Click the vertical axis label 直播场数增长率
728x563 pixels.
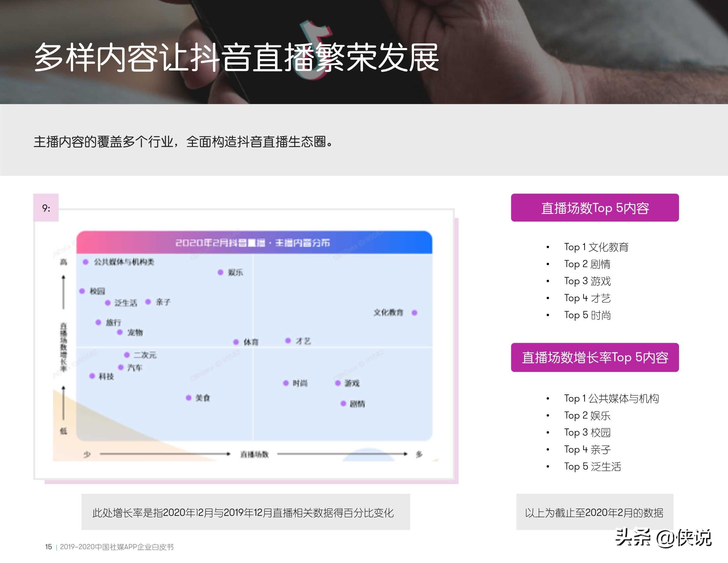(x=63, y=347)
